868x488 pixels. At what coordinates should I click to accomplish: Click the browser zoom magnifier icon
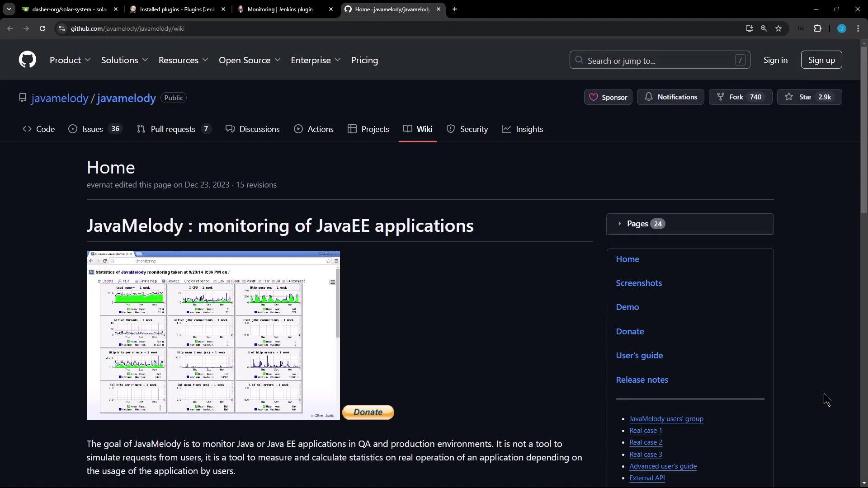(764, 28)
